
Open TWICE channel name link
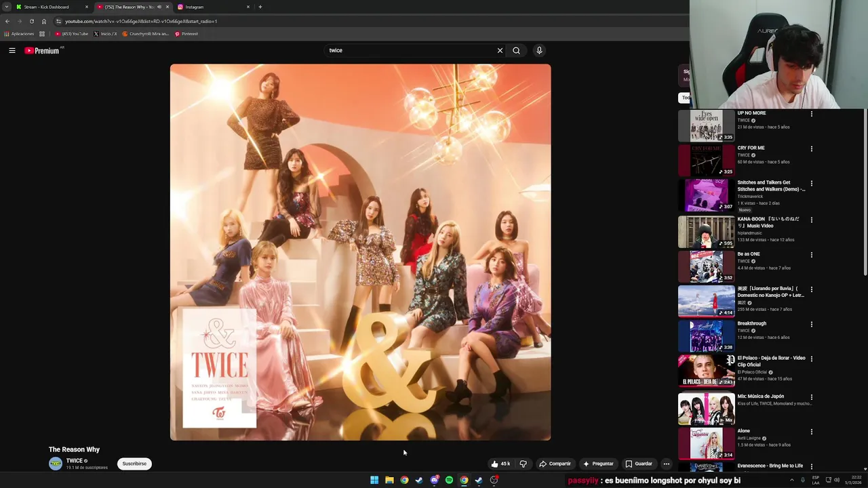(x=74, y=461)
